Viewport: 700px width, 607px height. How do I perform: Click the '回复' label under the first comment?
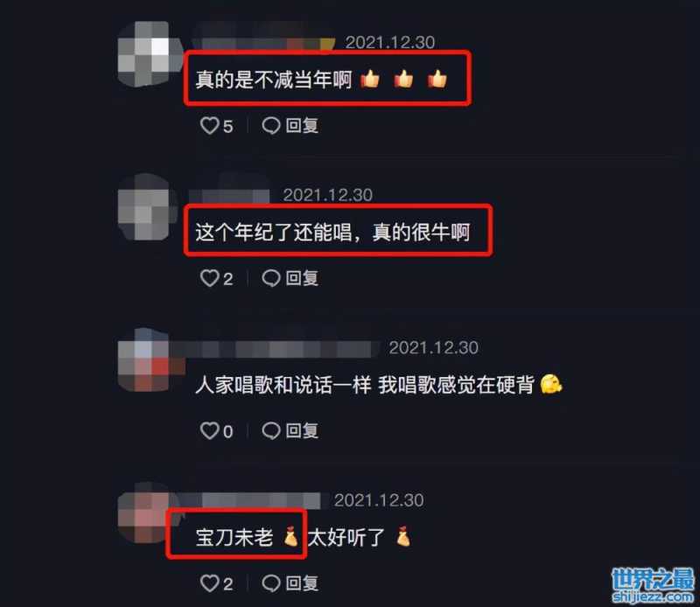(302, 126)
